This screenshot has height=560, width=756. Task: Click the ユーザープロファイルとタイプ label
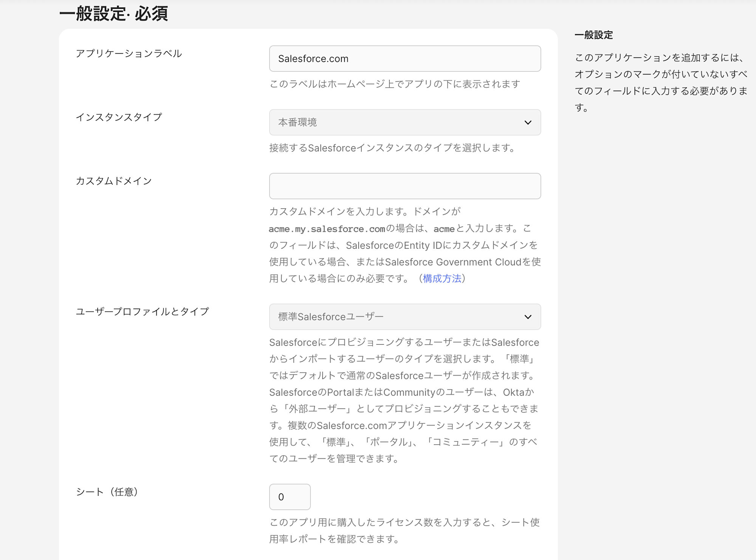(142, 312)
